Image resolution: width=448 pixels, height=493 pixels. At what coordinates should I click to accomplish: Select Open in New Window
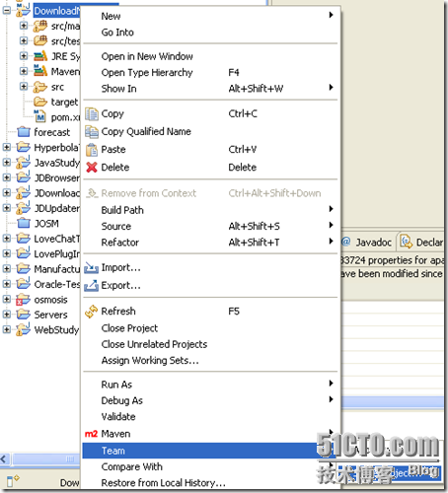tap(210, 56)
